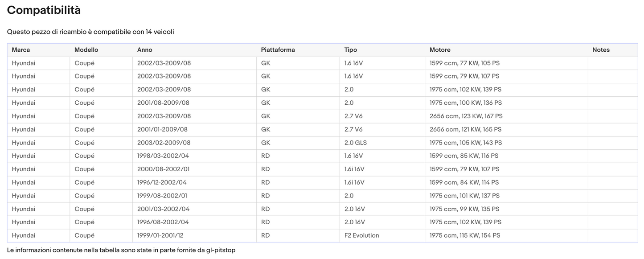
Task: Click the gl-pitstop information footer text
Action: [x=121, y=250]
